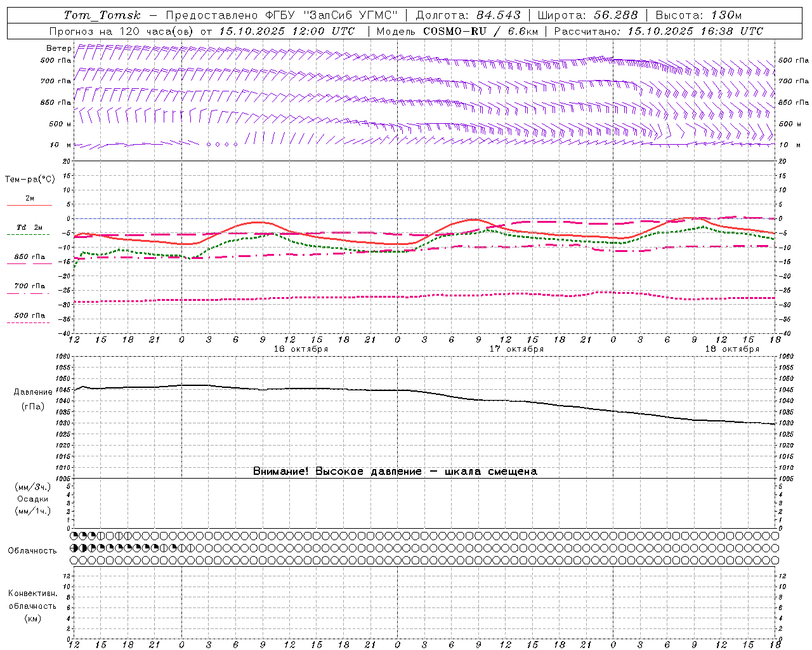Click the 500 м wind level label on left
This screenshot has width=812, height=650.
click(x=60, y=124)
